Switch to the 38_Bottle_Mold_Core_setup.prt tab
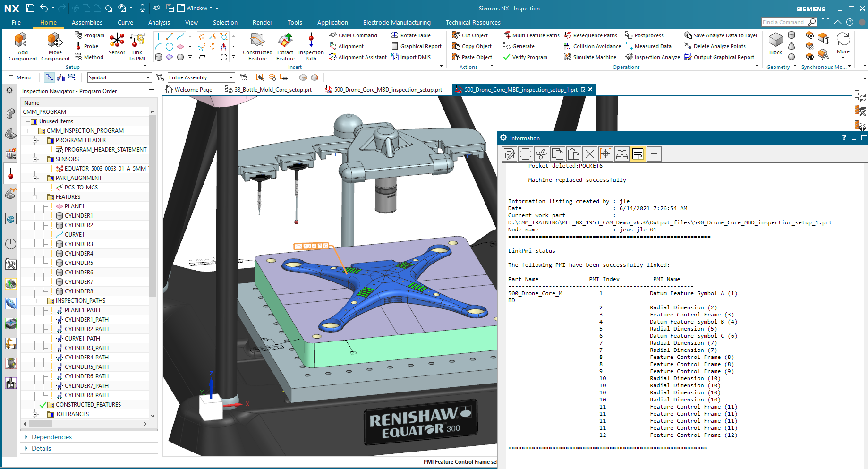868x469 pixels. (269, 90)
